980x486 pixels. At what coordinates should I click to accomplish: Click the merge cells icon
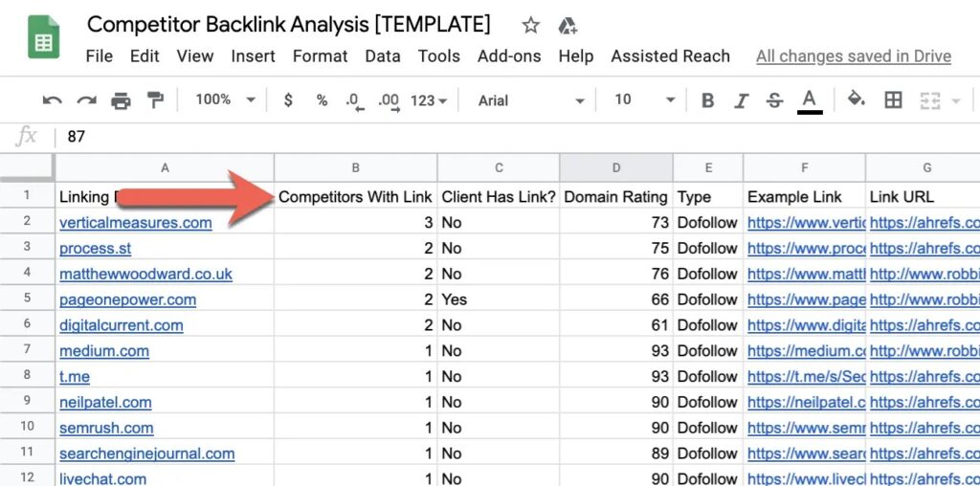929,99
